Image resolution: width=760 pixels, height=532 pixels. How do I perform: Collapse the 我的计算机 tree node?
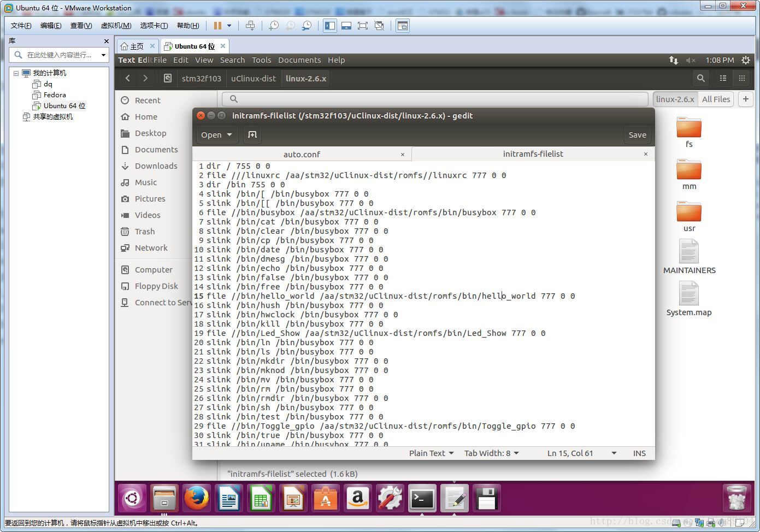16,73
